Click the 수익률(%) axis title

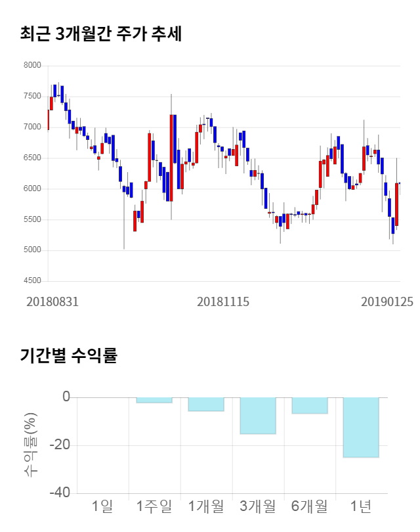30,445
